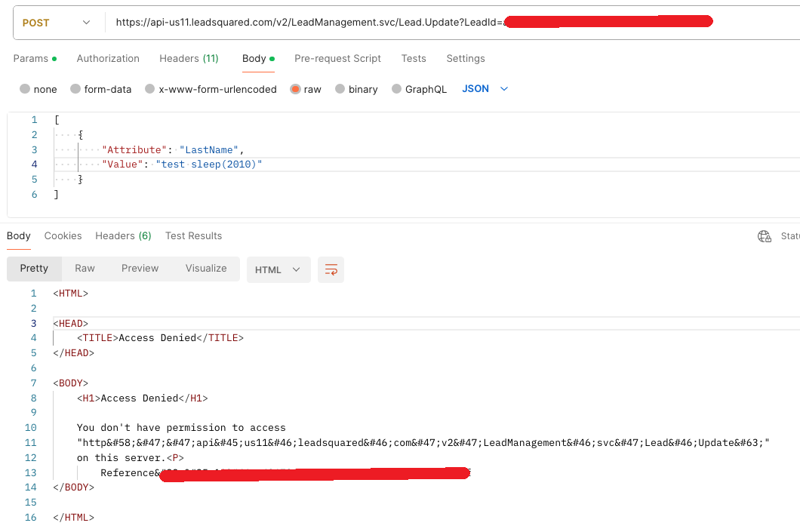Select the raw body type radio button

[295, 89]
